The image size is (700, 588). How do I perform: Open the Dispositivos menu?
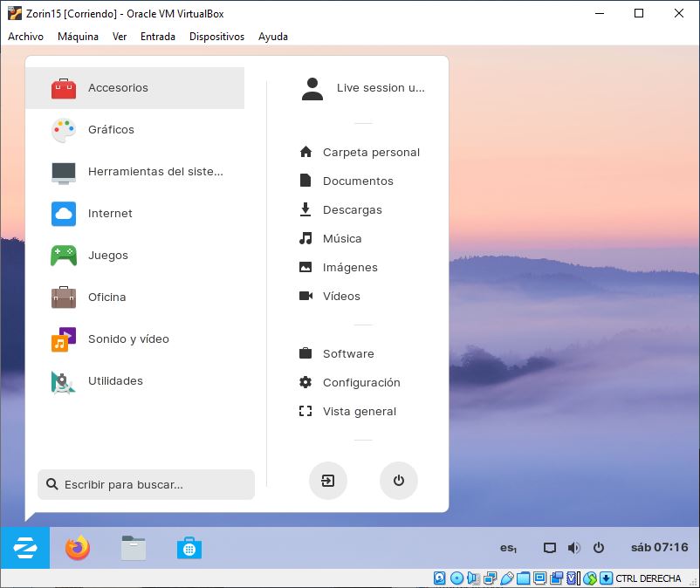point(216,37)
